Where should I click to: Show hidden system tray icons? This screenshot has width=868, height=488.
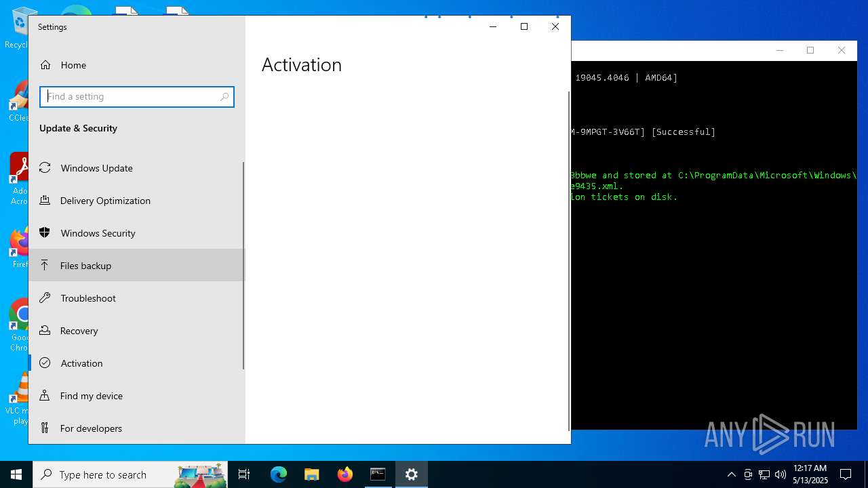731,474
